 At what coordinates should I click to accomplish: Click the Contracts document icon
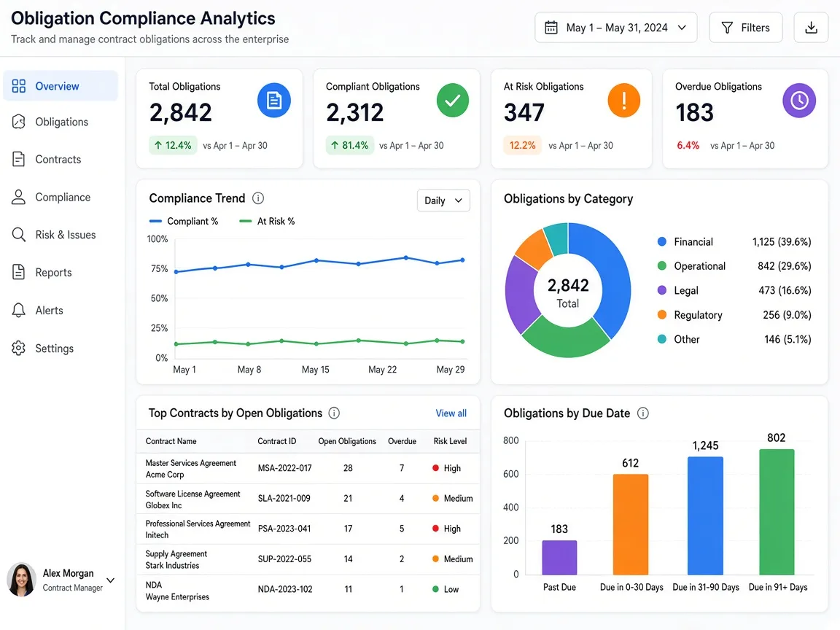(x=19, y=159)
